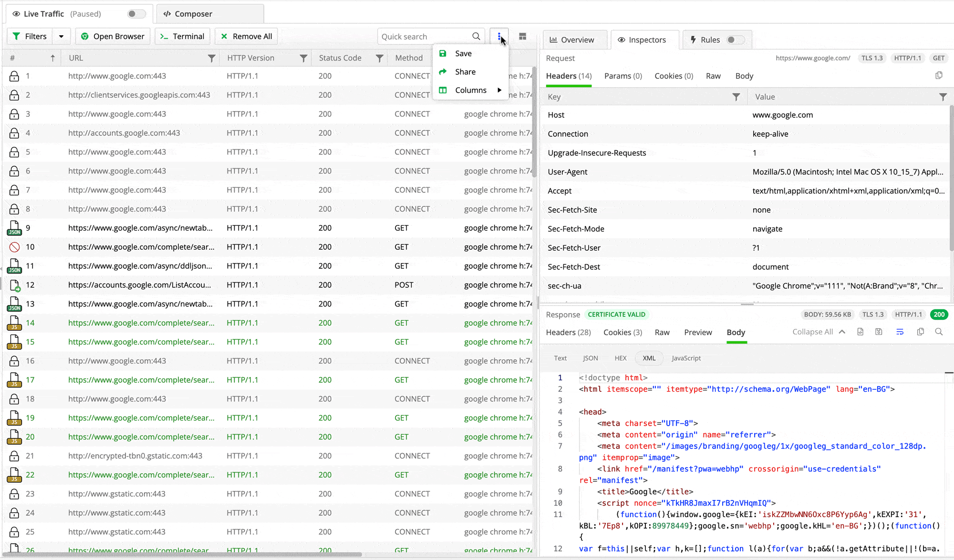
Task: Toggle the word wrap icon in response toolbar
Action: tap(900, 332)
